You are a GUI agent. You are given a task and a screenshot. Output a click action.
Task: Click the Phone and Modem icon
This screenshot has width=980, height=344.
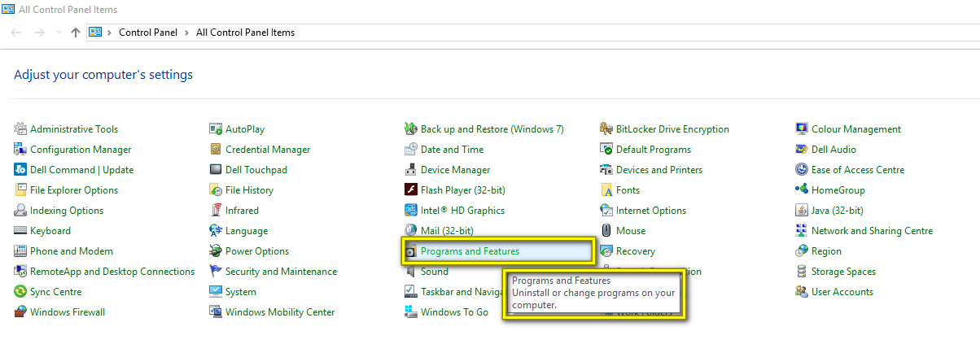click(20, 250)
